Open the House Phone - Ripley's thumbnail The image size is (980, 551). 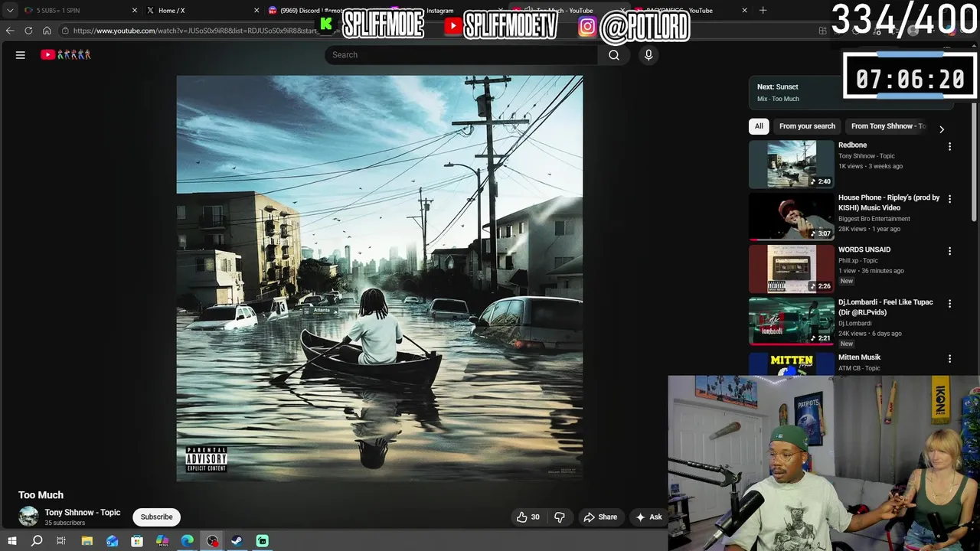pyautogui.click(x=791, y=217)
